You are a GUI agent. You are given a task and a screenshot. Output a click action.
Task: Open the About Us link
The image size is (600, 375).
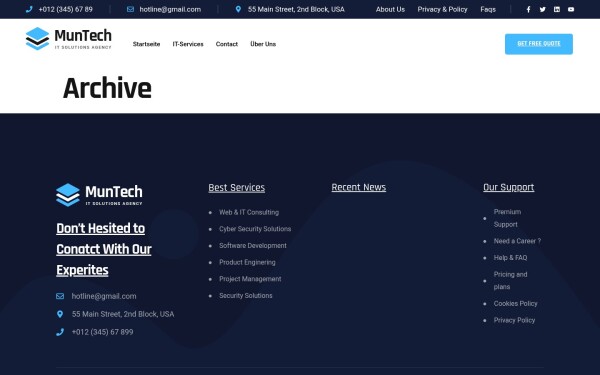[390, 9]
